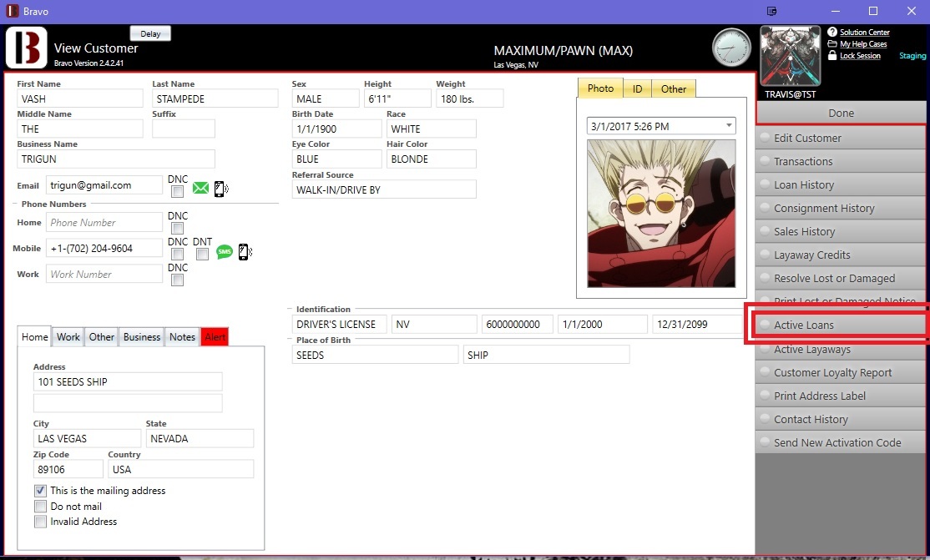Click the Business Name field
Viewport: 930px width, 560px height.
[116, 159]
